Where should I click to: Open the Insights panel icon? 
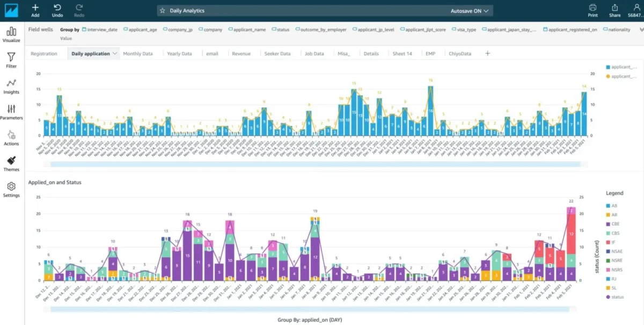click(x=11, y=83)
